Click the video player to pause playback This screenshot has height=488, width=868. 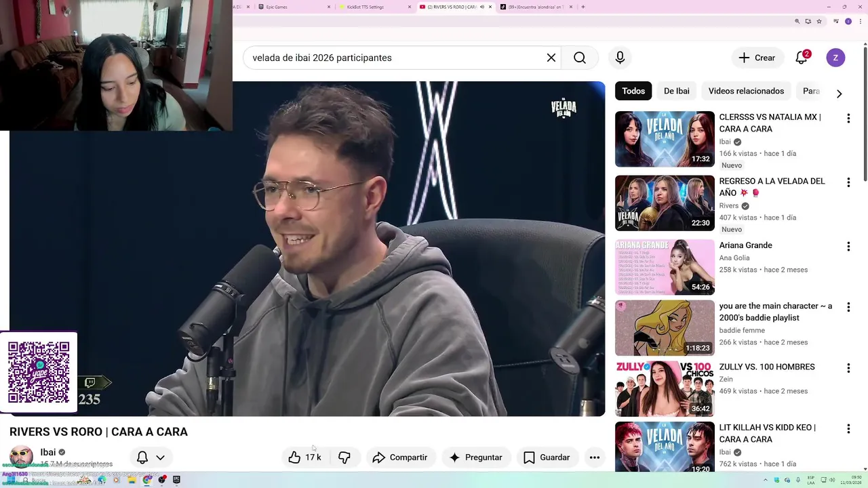(307, 249)
